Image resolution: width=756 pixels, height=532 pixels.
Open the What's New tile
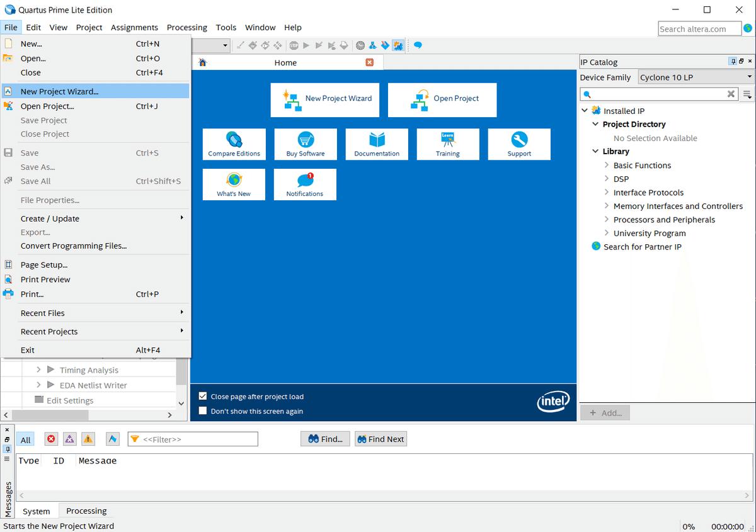(234, 184)
